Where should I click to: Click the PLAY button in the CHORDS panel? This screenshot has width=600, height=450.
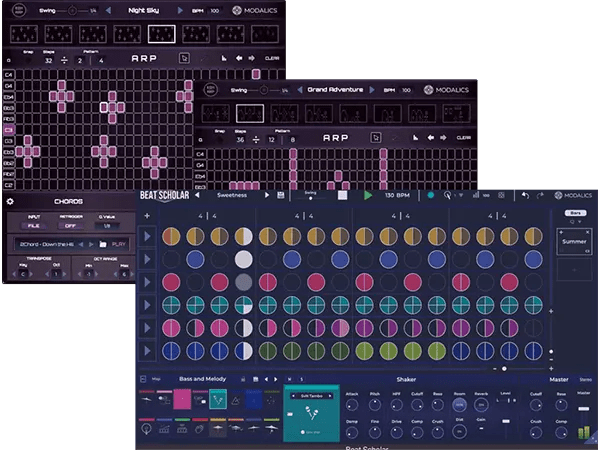pos(119,244)
